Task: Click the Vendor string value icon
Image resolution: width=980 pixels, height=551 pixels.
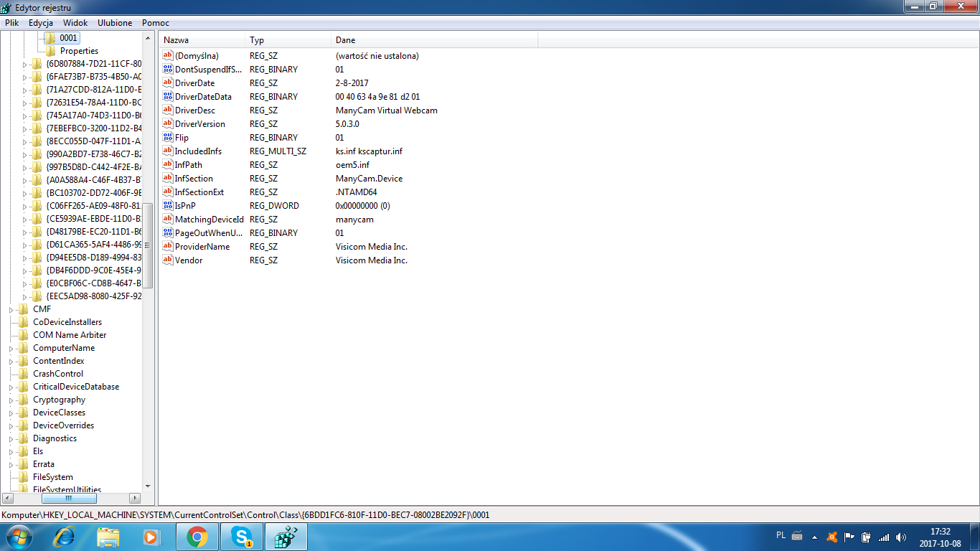Action: pos(168,260)
